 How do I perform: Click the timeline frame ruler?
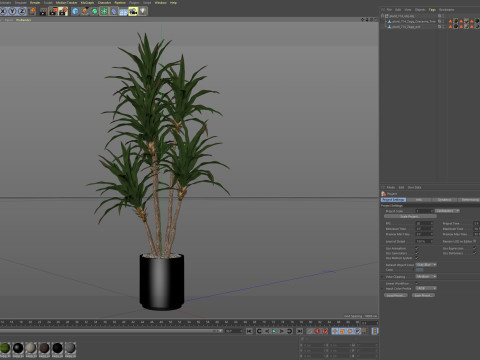[x=180, y=323]
